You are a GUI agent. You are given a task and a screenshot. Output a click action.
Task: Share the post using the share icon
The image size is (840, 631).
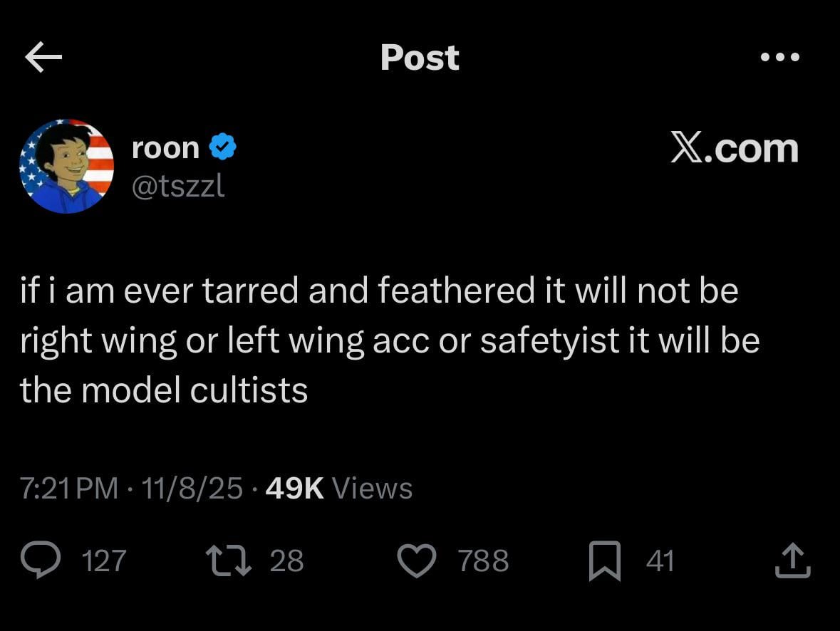point(792,561)
